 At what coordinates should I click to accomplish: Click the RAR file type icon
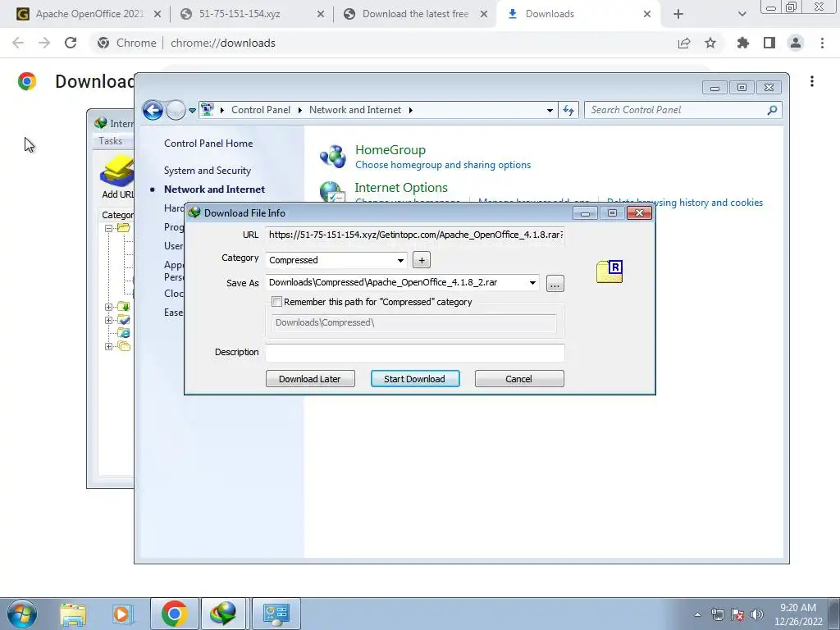pos(609,271)
